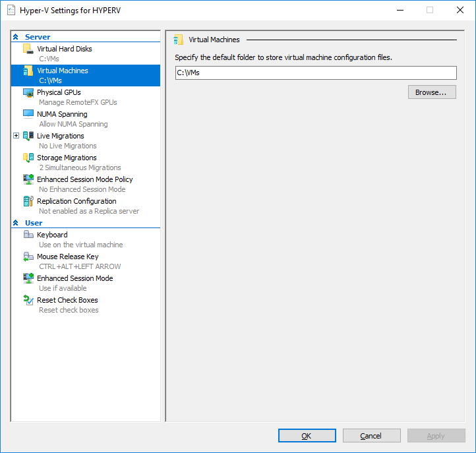
Task: Click the default folder path field
Action: pos(316,73)
